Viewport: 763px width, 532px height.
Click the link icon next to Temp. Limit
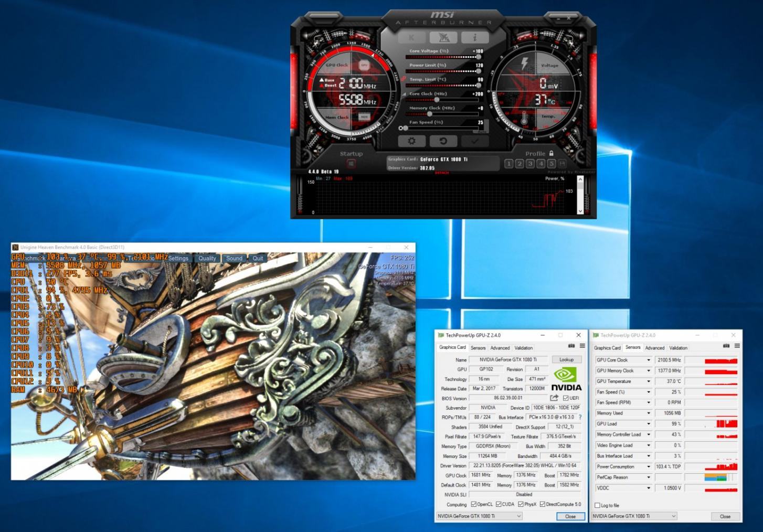click(403, 79)
